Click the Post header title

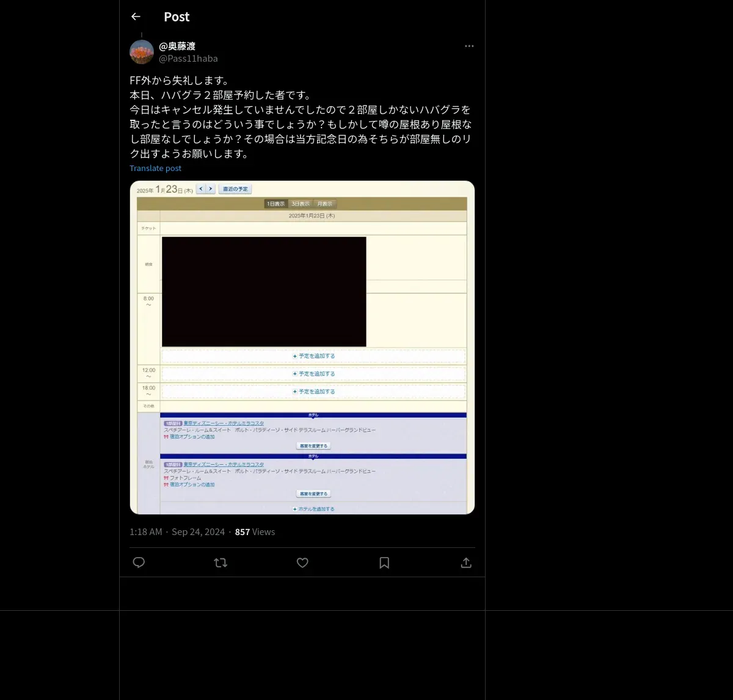[x=177, y=16]
